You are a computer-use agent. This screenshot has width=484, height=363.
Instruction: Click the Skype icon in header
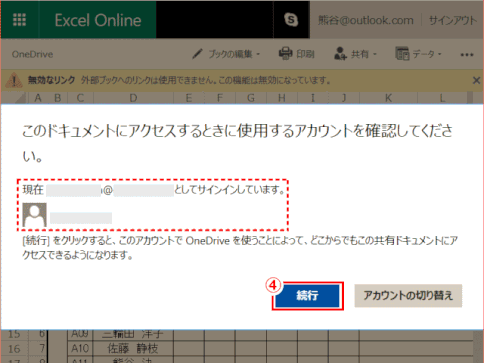291,19
